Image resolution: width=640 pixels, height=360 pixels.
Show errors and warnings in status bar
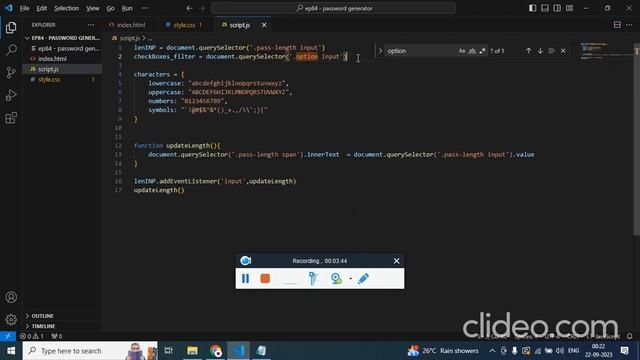tap(32, 336)
